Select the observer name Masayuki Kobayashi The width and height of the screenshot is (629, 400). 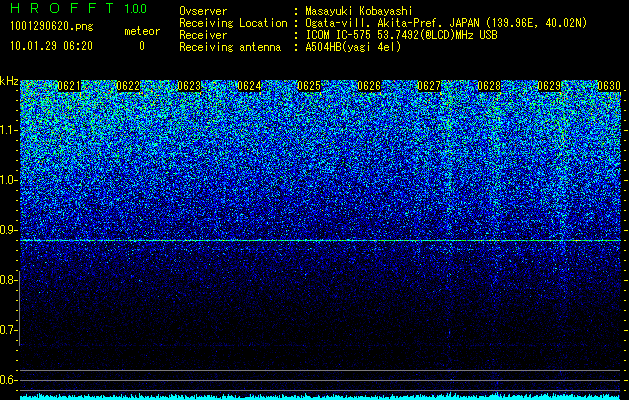point(359,11)
